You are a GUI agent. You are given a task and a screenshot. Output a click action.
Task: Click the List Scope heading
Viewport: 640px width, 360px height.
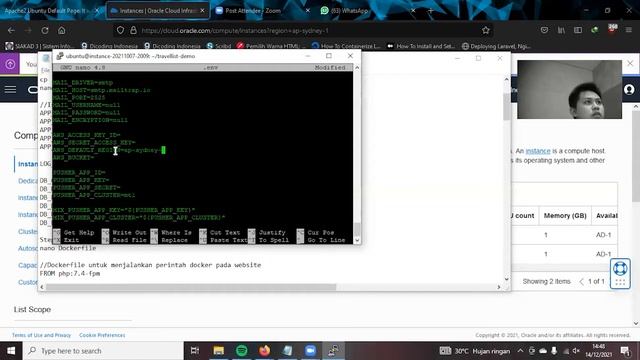tap(32, 309)
